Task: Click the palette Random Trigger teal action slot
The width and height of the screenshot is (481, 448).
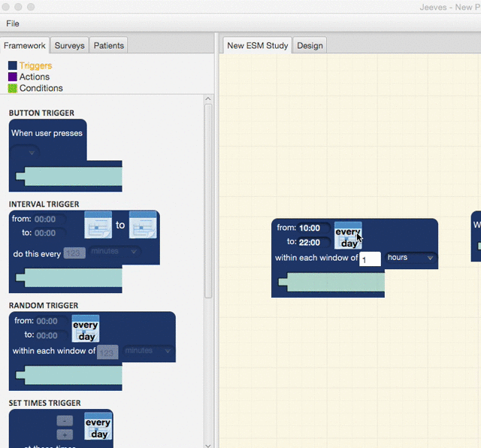Action: 69,375
